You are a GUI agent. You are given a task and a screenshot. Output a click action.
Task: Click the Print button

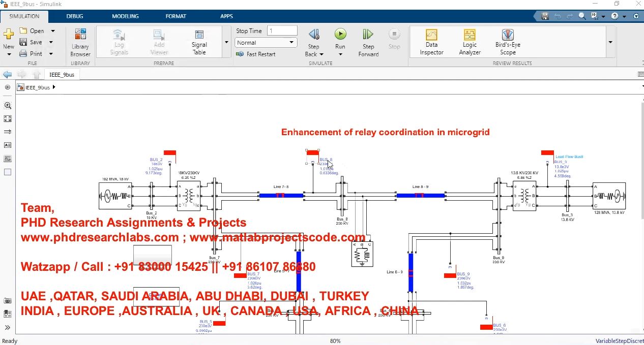pyautogui.click(x=31, y=53)
